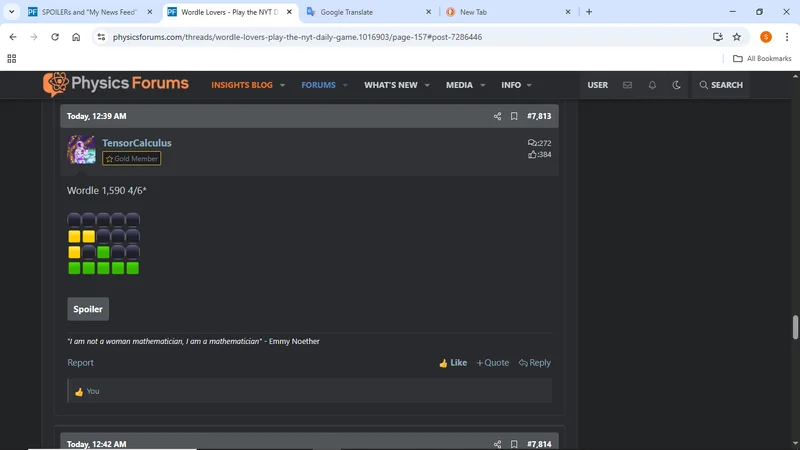Viewport: 800px width, 450px height.
Task: Close the Wordle Lovers tab
Action: pyautogui.click(x=289, y=12)
